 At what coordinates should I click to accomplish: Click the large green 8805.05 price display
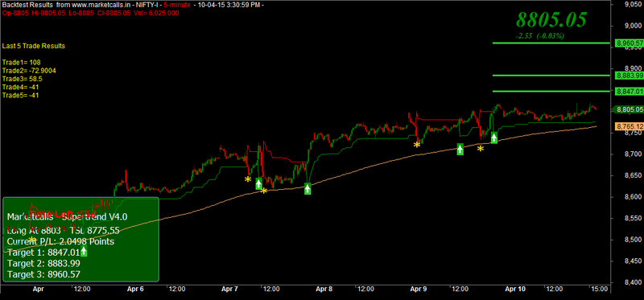551,19
